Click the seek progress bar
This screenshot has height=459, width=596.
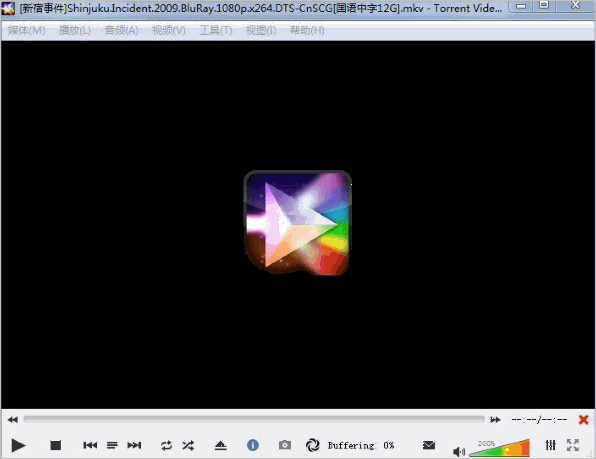tap(254, 419)
